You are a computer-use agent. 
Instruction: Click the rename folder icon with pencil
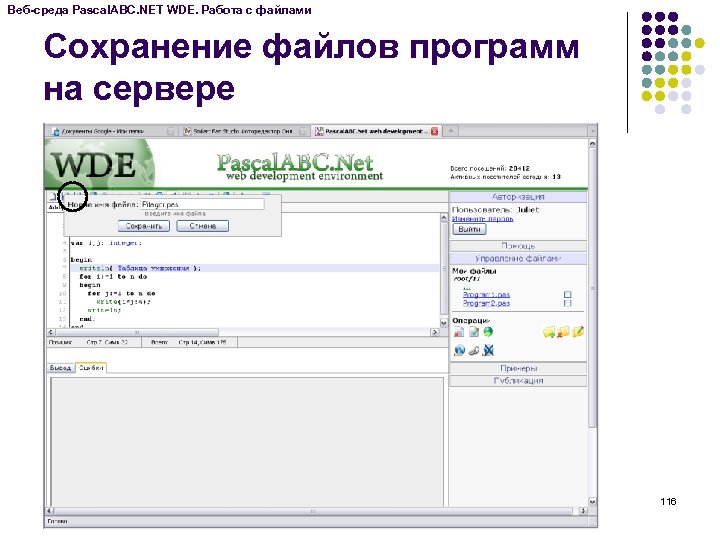click(x=578, y=332)
